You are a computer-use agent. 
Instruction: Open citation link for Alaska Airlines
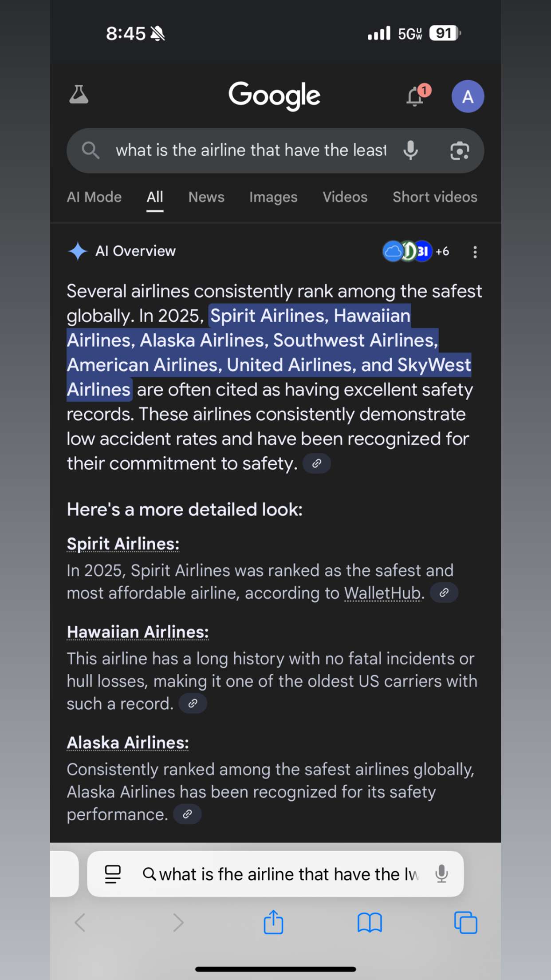[x=187, y=814]
